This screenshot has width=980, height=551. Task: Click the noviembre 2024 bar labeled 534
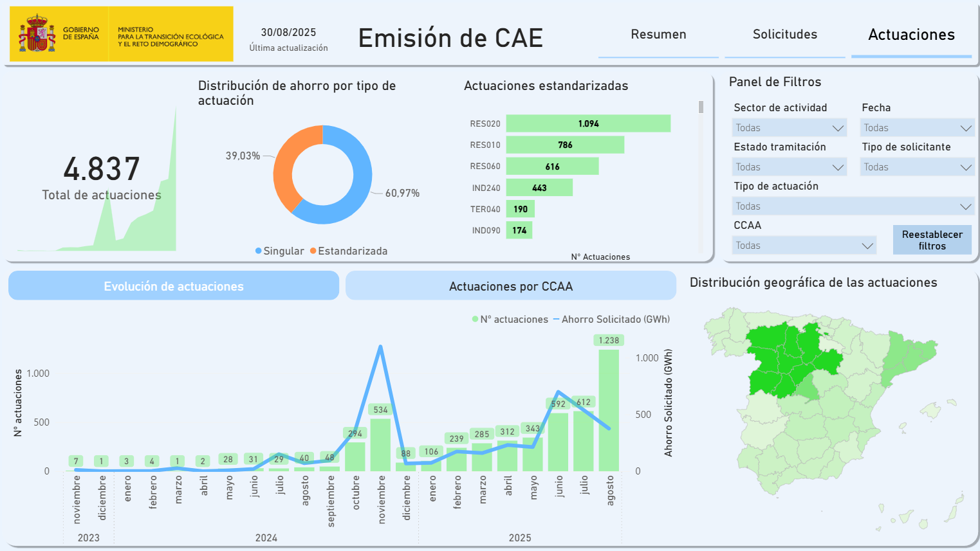pos(380,445)
